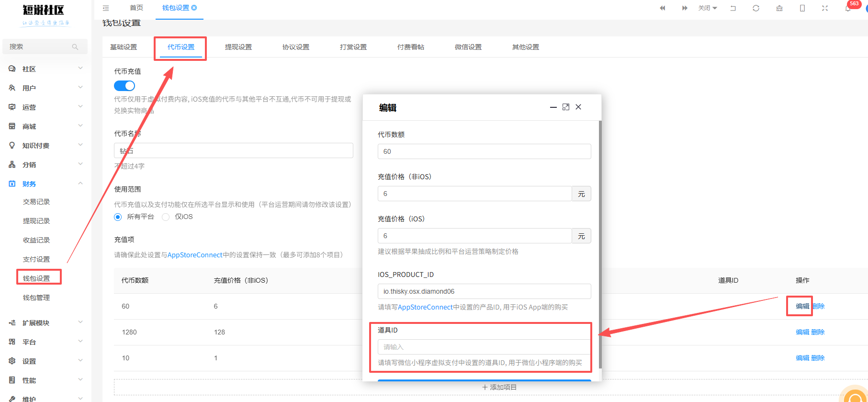The width and height of the screenshot is (868, 402).
Task: Click the 道具ID input field
Action: point(484,347)
